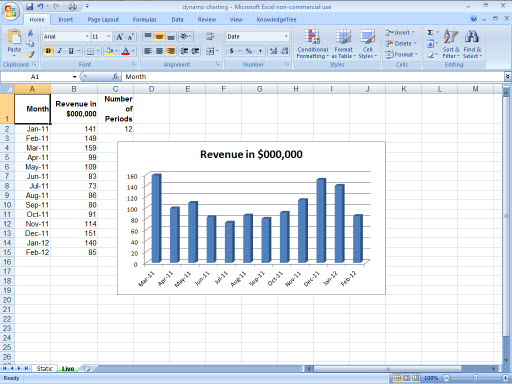512x384 pixels.
Task: Save the workbook from quick access toolbar
Action: 29,6
